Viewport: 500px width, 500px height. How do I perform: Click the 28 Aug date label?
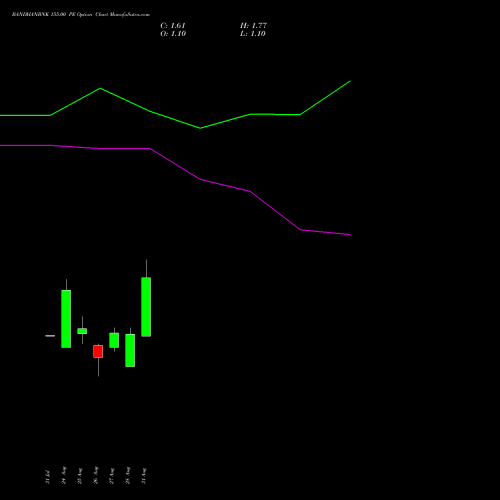coord(127,475)
